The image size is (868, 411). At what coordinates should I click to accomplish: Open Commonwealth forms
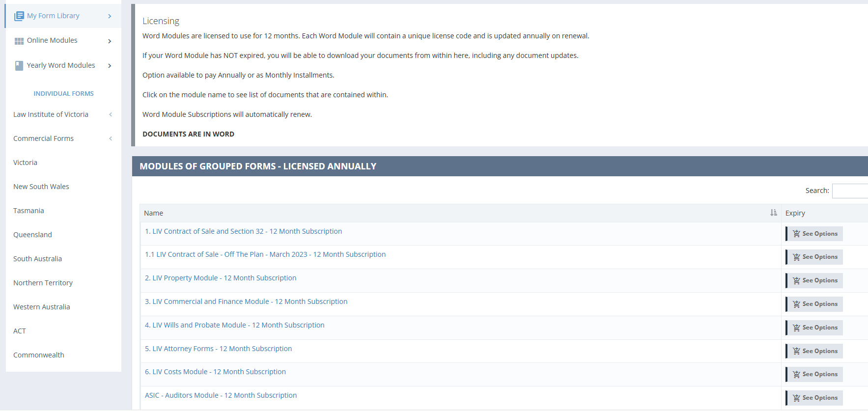(x=39, y=355)
